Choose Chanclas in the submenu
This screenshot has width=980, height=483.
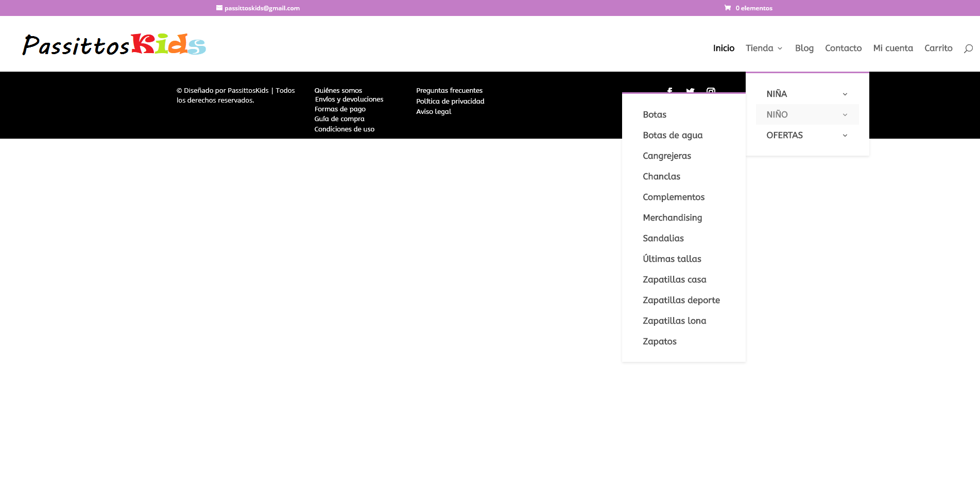point(662,176)
